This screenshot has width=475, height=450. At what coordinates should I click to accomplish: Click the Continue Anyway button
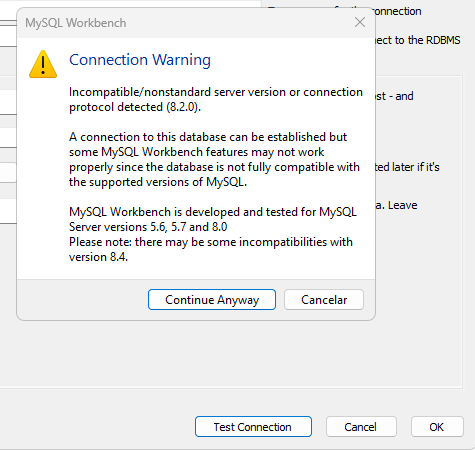click(212, 299)
